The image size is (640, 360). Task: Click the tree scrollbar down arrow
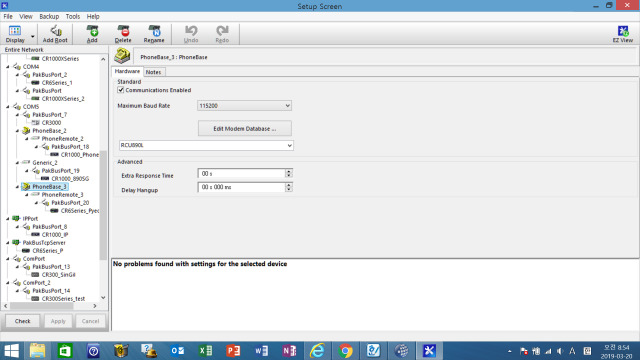(x=103, y=298)
